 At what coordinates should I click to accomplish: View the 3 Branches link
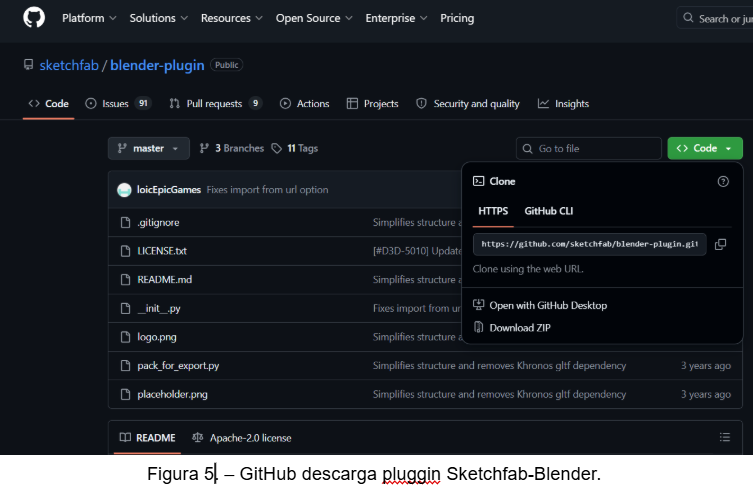[x=231, y=148]
